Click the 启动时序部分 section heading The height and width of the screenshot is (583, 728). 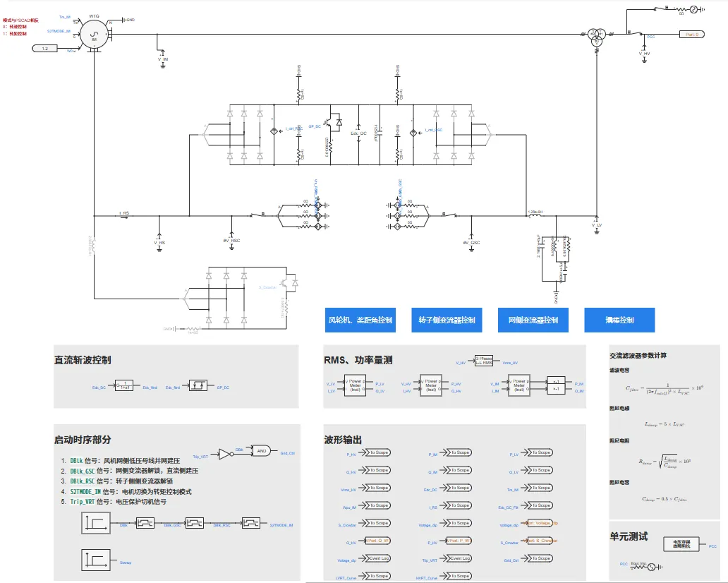pyautogui.click(x=83, y=440)
